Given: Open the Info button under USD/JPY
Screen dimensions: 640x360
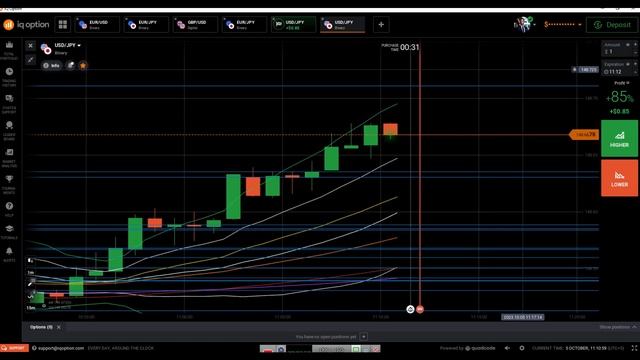Looking at the screenshot, I should (x=51, y=65).
